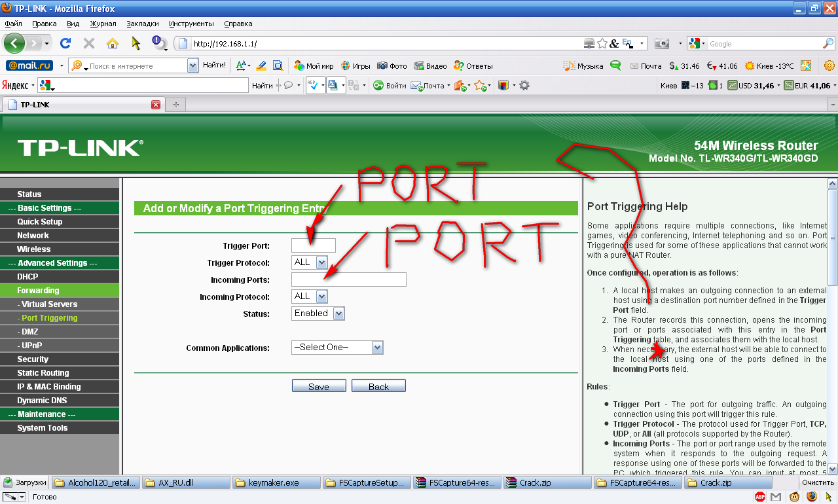Click the Mail.ru toolbar settings gear

click(829, 65)
